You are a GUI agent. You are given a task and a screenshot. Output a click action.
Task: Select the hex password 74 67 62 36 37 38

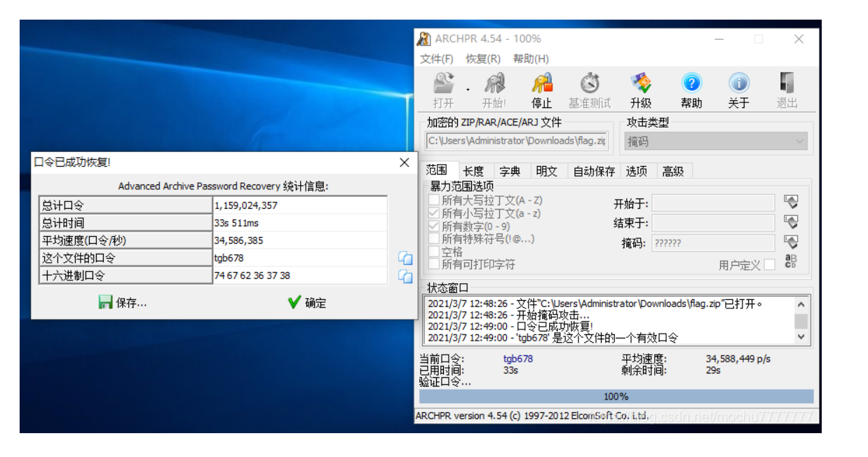pos(252,275)
